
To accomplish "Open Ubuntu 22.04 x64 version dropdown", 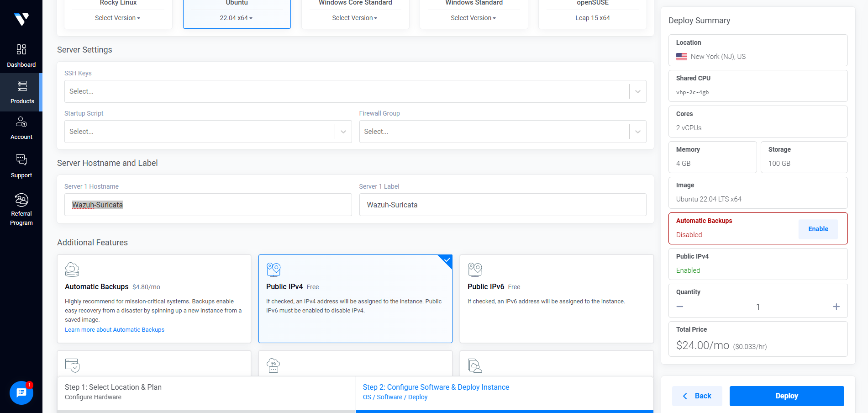I will [236, 18].
